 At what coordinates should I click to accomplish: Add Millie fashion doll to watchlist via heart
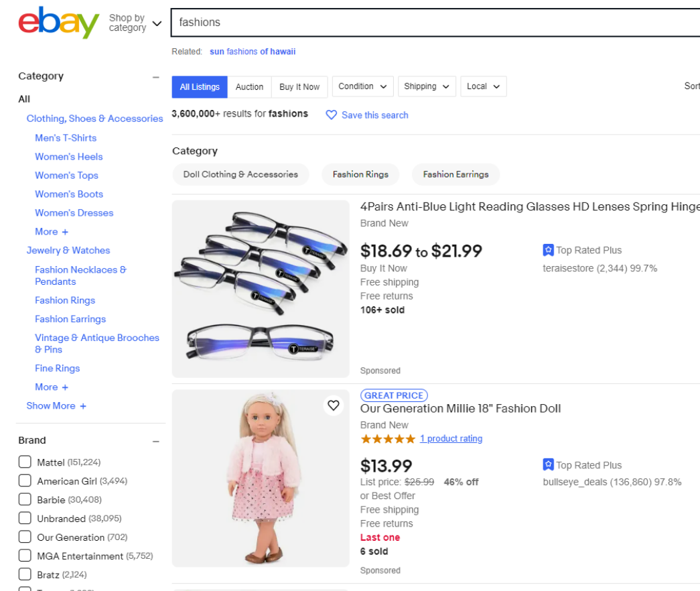coord(333,405)
